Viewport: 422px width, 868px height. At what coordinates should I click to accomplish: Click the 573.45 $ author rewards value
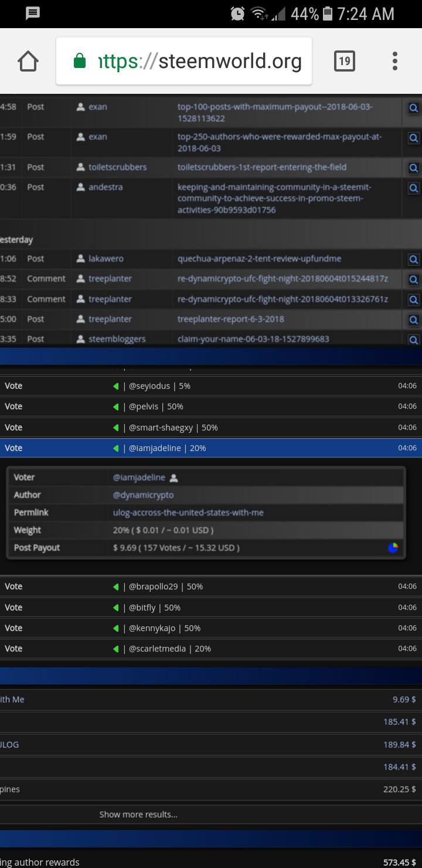point(400,862)
